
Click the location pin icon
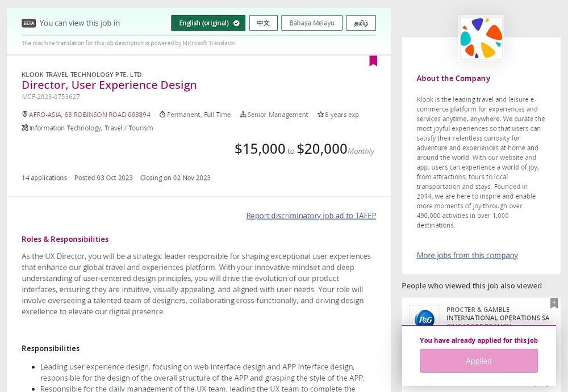(25, 115)
